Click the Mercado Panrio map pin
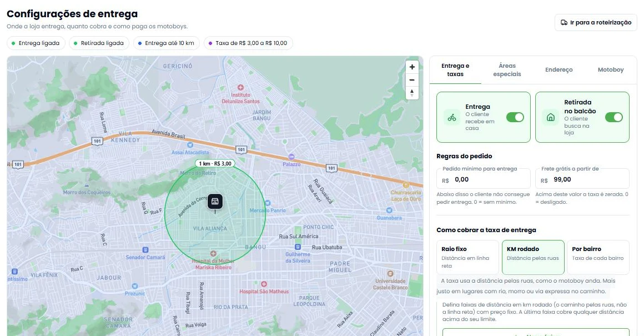This screenshot has width=644, height=336. tap(268, 203)
